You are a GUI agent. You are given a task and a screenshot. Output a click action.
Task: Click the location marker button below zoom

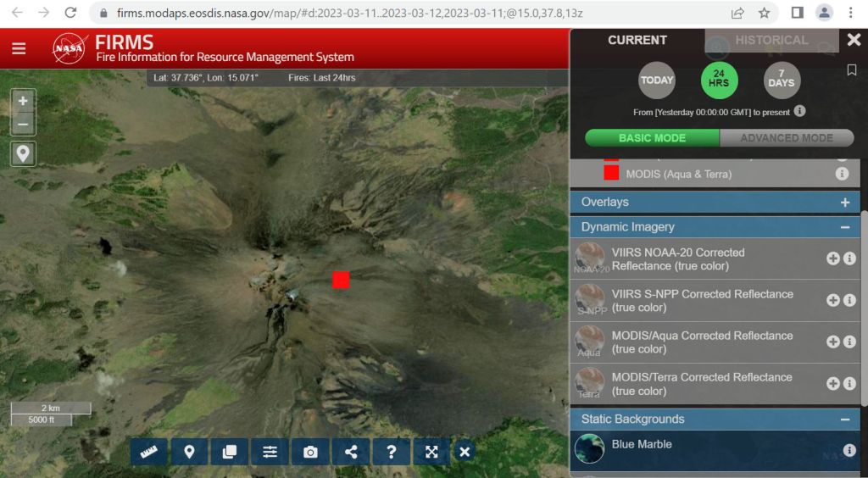click(x=23, y=154)
